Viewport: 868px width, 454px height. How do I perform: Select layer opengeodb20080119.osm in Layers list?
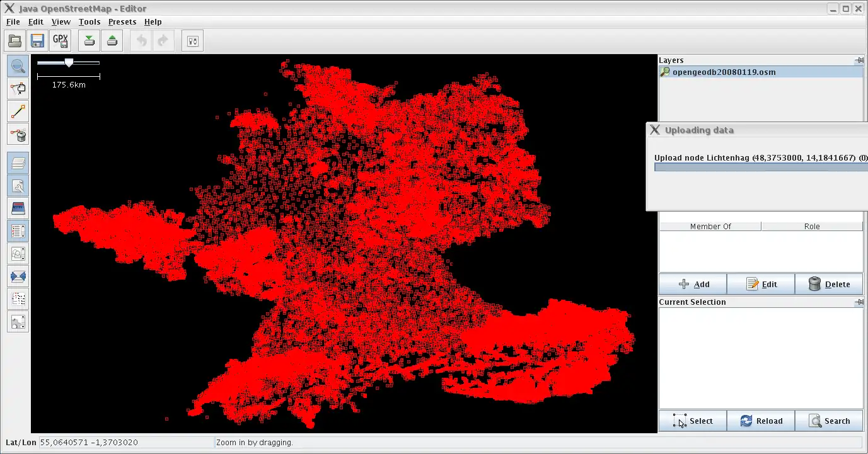pos(724,72)
